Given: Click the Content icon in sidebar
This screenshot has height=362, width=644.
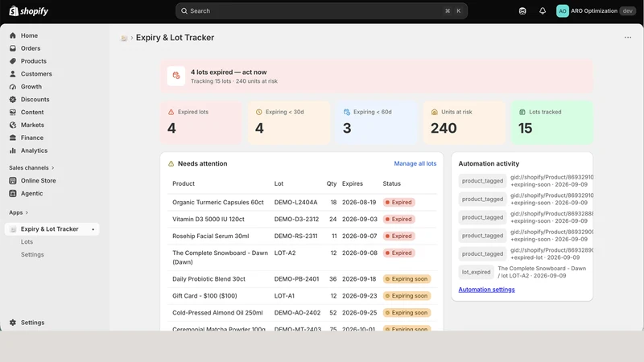Looking at the screenshot, I should (x=13, y=112).
